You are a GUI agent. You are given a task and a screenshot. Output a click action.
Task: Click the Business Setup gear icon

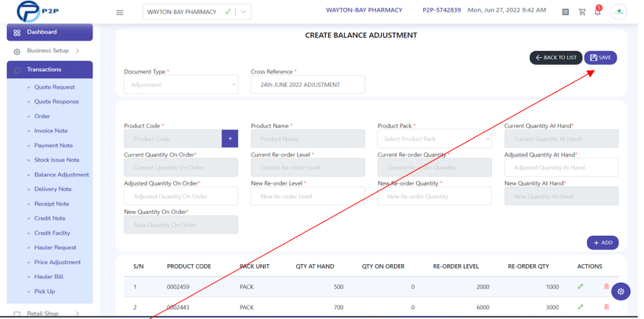coord(16,52)
